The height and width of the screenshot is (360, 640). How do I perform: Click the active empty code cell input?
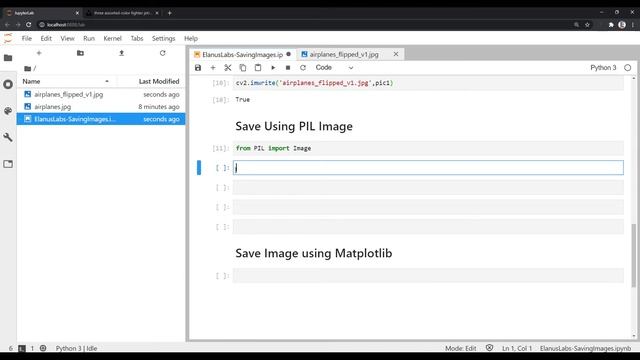[x=428, y=168]
